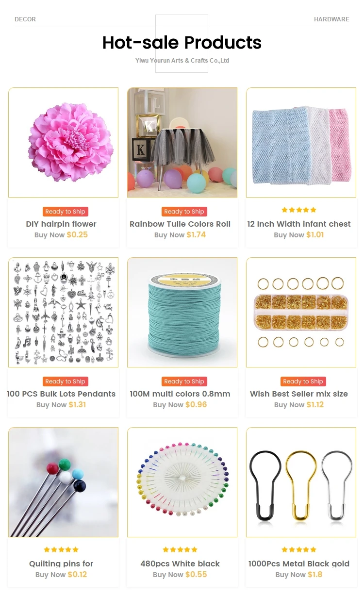Click Ready to Ship badge on Wish Best Seller
This screenshot has height=597, width=364.
[x=303, y=381]
